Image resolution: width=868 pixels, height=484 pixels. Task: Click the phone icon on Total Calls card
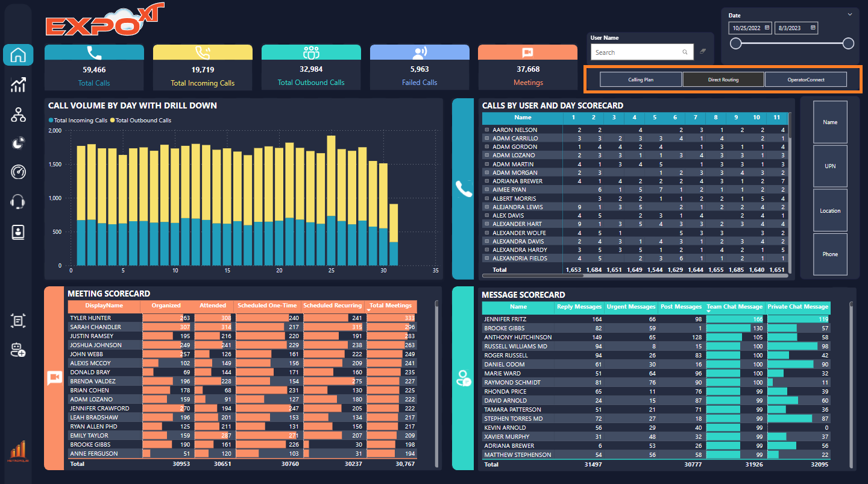click(94, 52)
